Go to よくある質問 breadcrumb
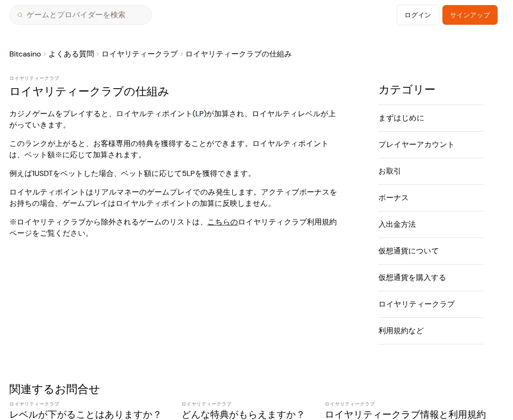513x420 pixels. (71, 54)
